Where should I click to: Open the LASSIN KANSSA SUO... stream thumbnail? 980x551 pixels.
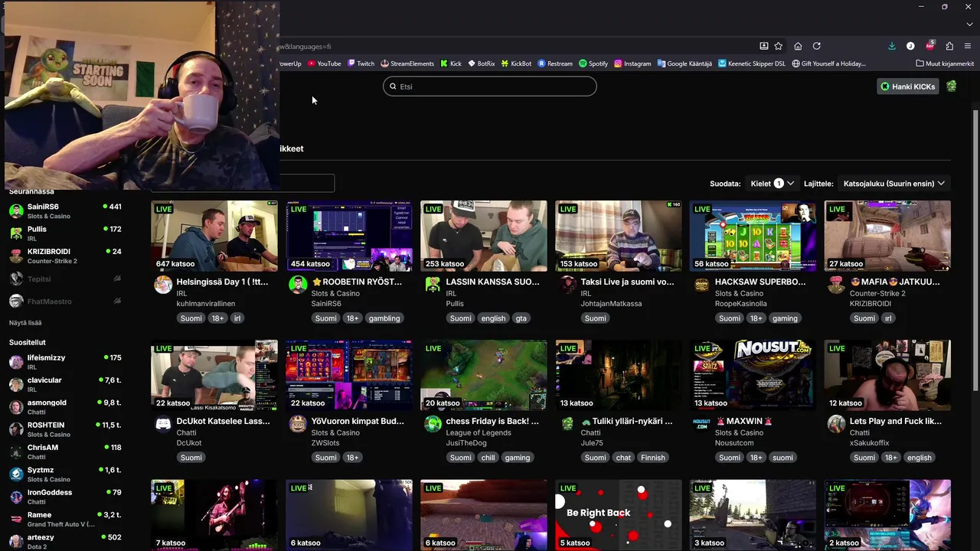coord(484,236)
